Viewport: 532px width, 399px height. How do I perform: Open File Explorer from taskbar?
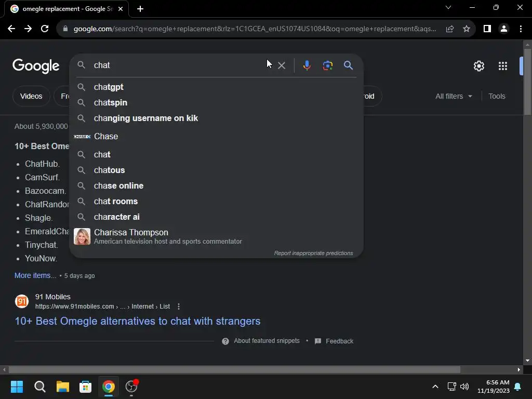point(63,387)
